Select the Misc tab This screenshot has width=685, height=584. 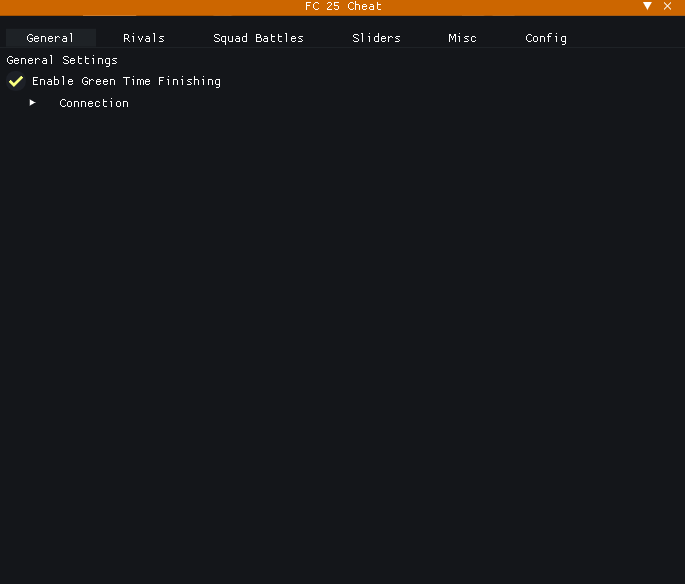point(462,38)
